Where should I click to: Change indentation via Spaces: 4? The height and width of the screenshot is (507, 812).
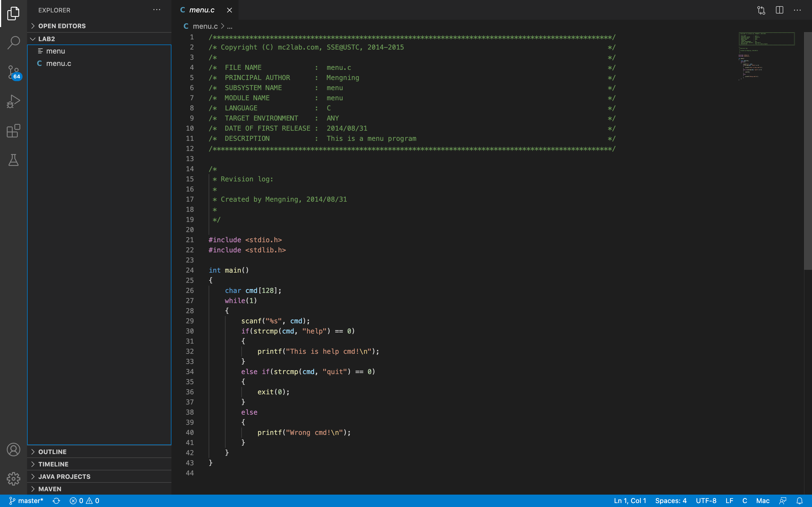(x=671, y=501)
